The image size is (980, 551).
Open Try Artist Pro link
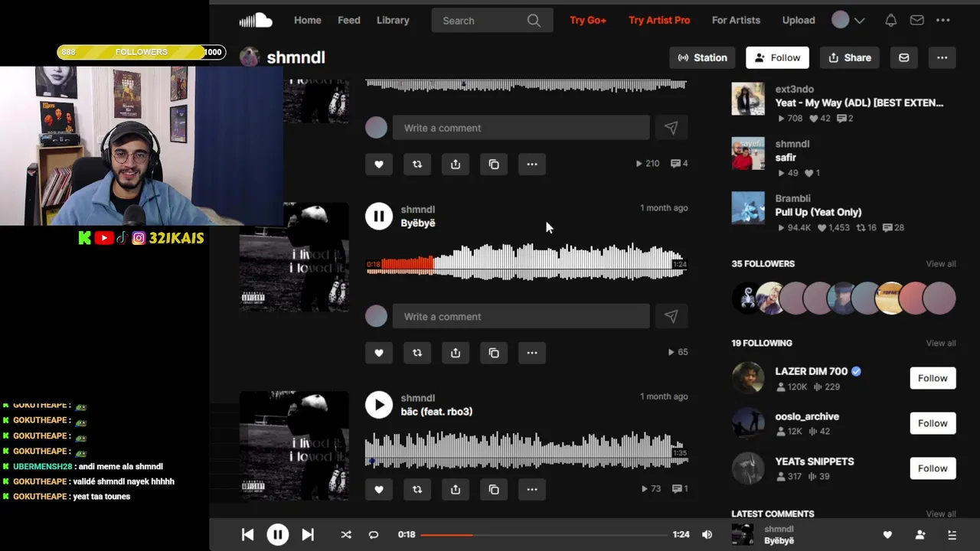click(659, 21)
